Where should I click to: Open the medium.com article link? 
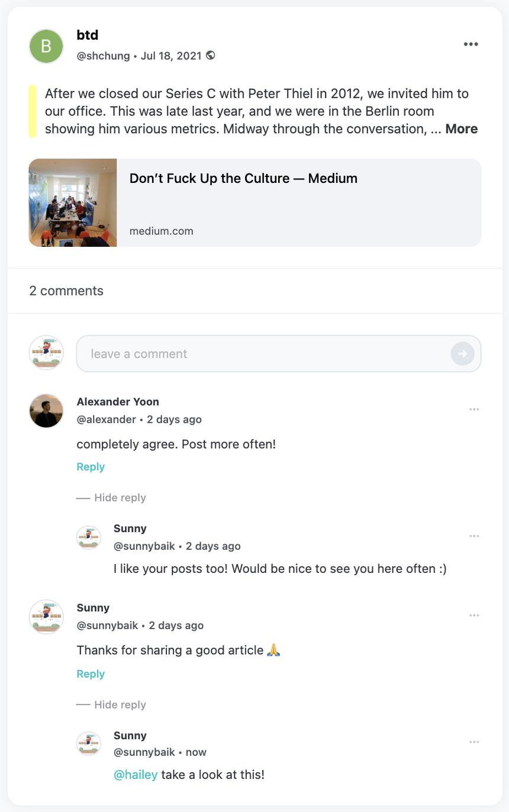pyautogui.click(x=161, y=231)
